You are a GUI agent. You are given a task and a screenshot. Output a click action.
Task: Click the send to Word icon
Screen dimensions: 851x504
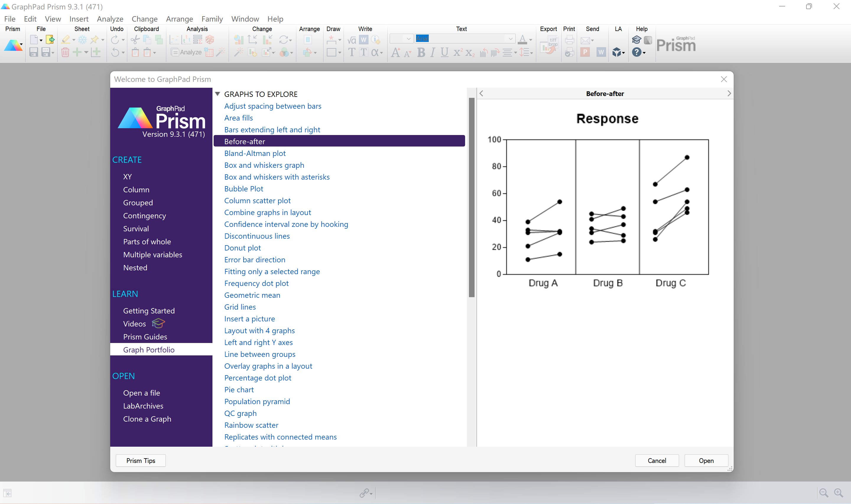pyautogui.click(x=601, y=52)
